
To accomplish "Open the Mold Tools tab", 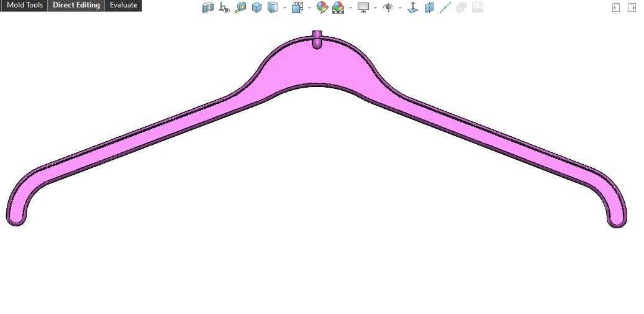I will (x=24, y=6).
